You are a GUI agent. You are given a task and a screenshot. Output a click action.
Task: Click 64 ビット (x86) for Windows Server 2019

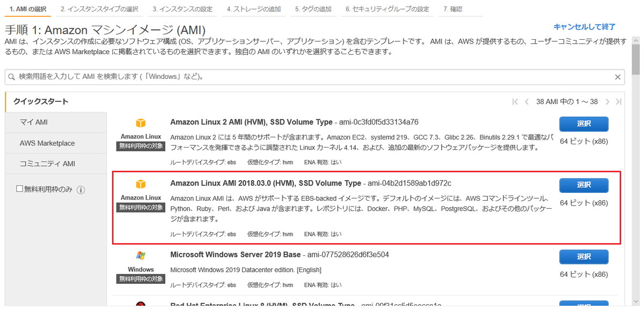click(x=584, y=274)
